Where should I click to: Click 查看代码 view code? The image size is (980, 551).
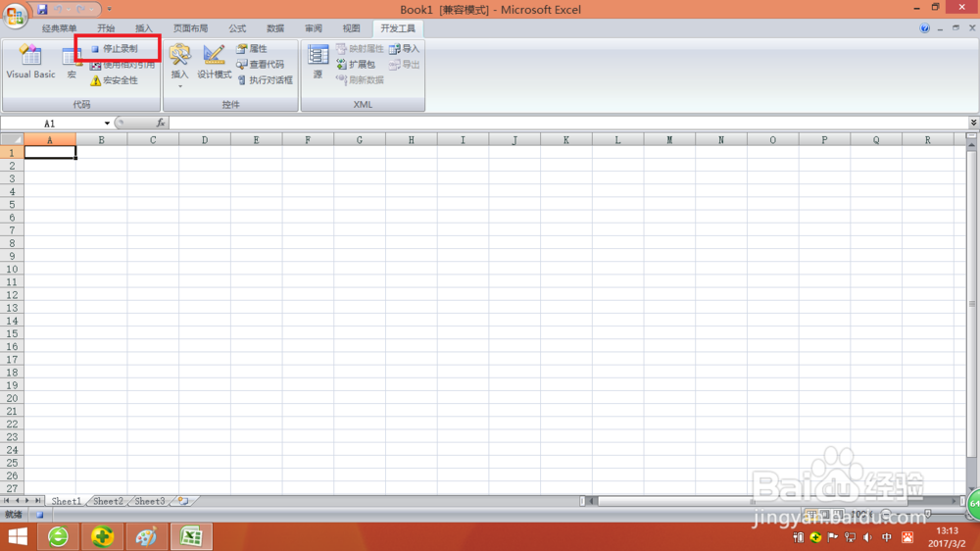point(260,65)
